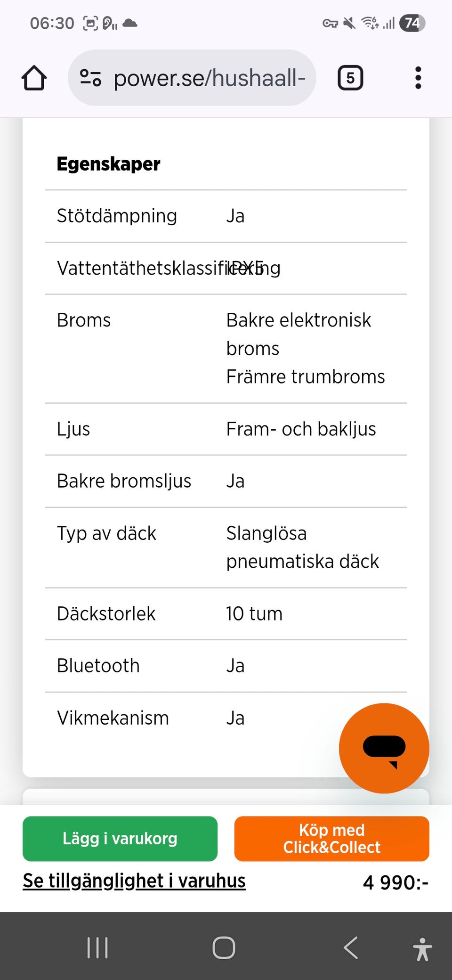Open Se tillgänglighet i varuhus link

pos(134,881)
